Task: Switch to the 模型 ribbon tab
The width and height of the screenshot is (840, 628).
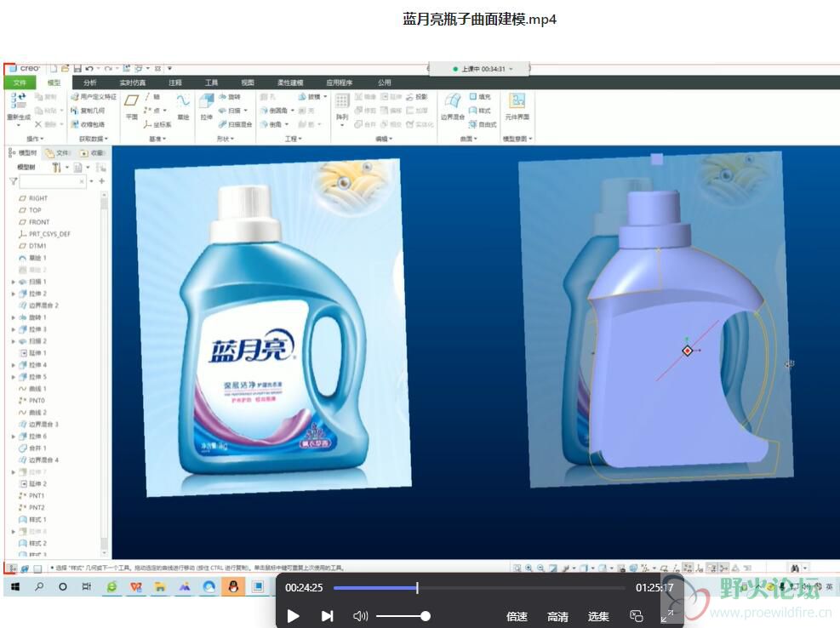Action: click(54, 83)
